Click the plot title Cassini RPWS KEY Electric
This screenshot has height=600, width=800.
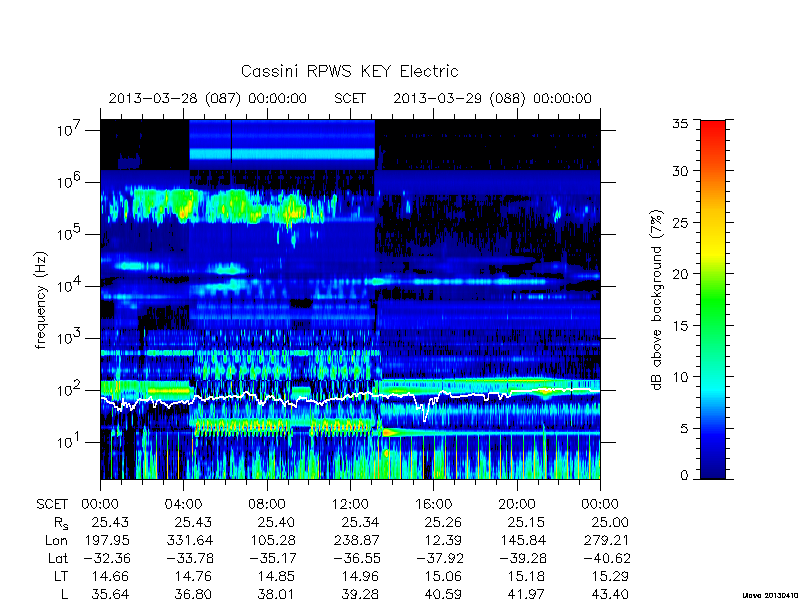349,71
